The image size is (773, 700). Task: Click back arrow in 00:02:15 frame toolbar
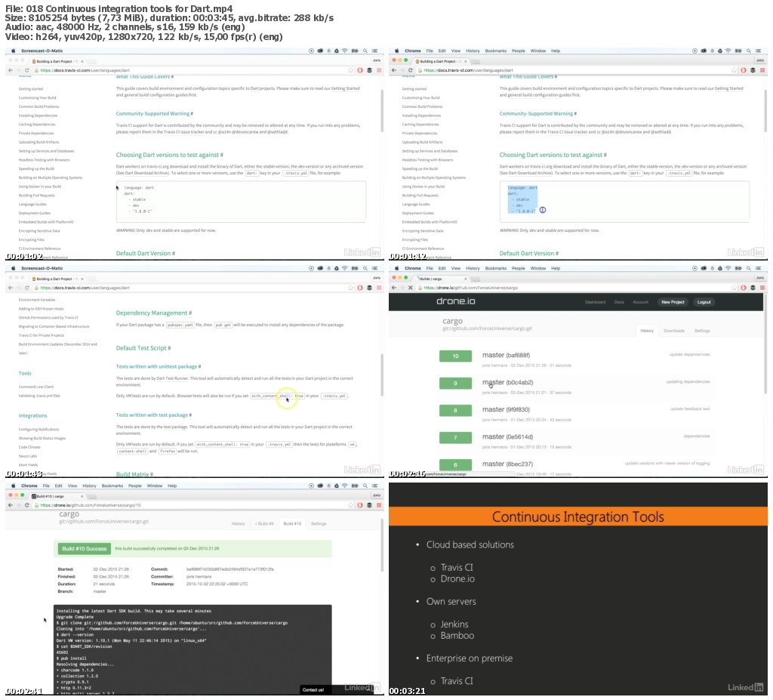(394, 288)
